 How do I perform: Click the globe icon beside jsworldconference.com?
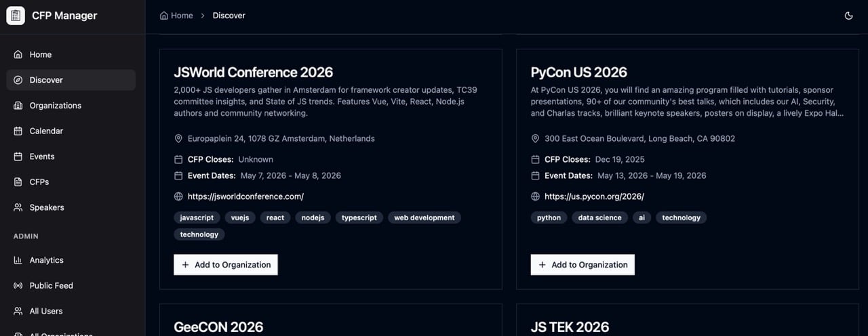point(178,196)
